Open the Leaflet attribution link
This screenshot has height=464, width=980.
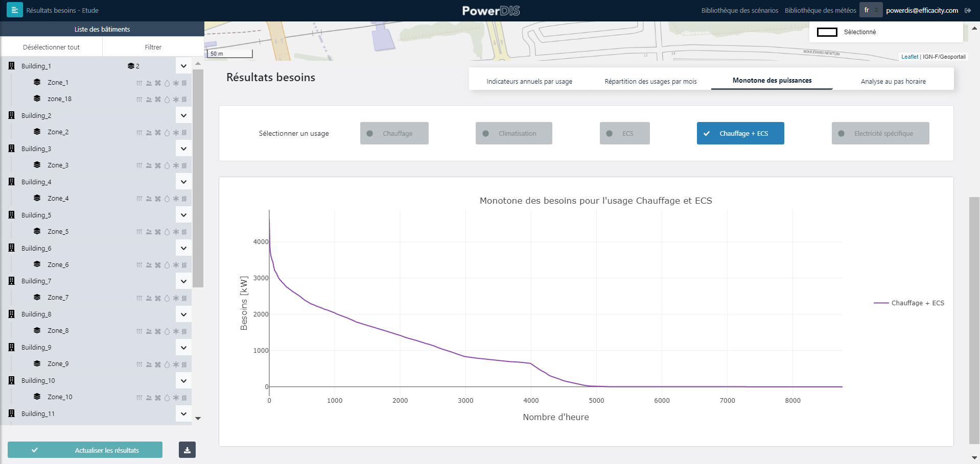[x=909, y=57]
